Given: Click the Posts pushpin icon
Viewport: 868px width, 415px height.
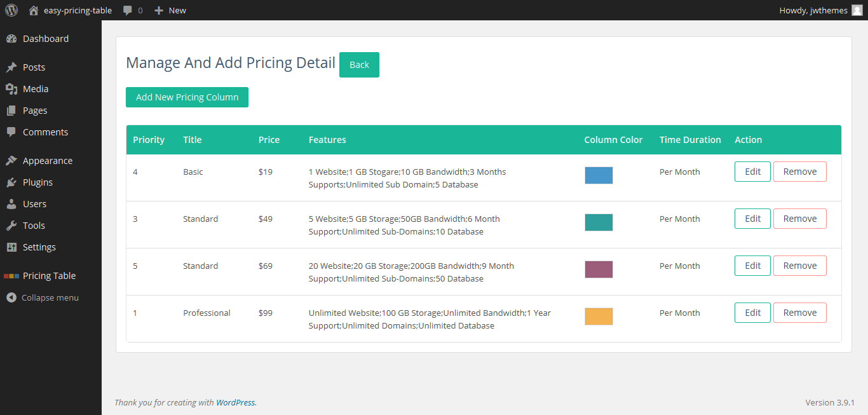Looking at the screenshot, I should click(x=11, y=67).
